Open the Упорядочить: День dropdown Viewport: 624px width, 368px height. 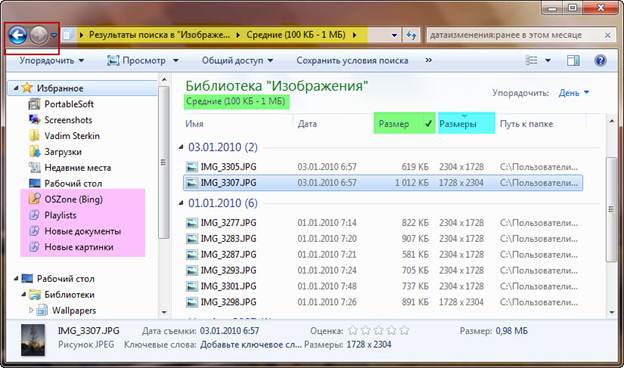573,93
